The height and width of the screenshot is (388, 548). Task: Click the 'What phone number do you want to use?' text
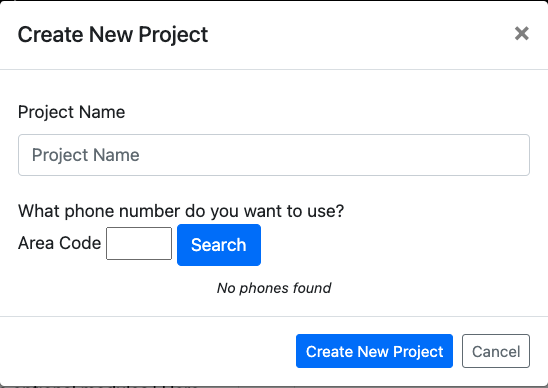pyautogui.click(x=181, y=211)
